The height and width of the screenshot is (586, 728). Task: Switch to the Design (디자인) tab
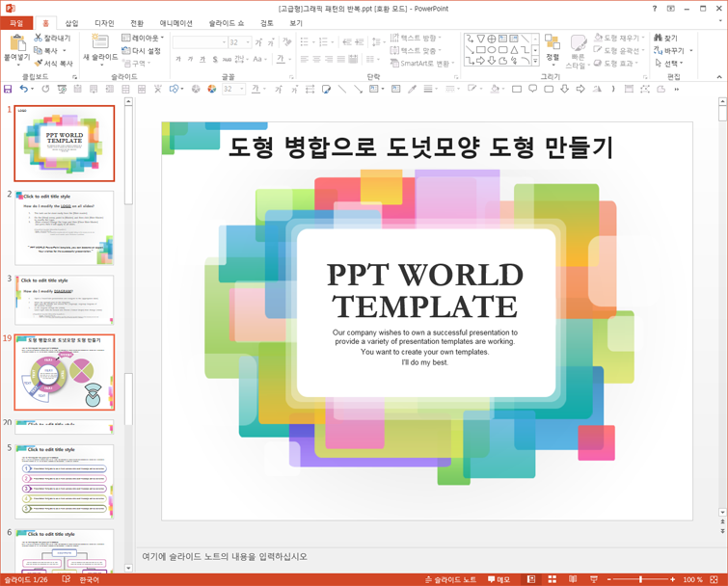104,23
